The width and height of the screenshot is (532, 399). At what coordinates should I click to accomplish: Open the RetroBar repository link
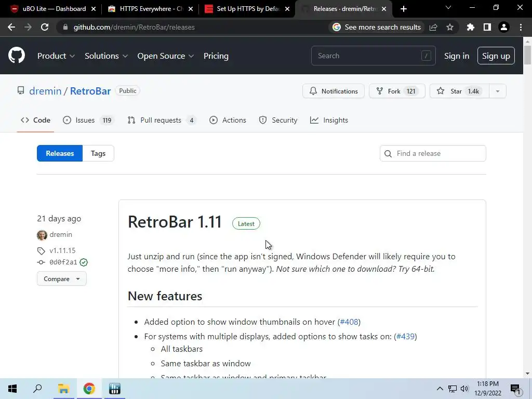tap(90, 91)
